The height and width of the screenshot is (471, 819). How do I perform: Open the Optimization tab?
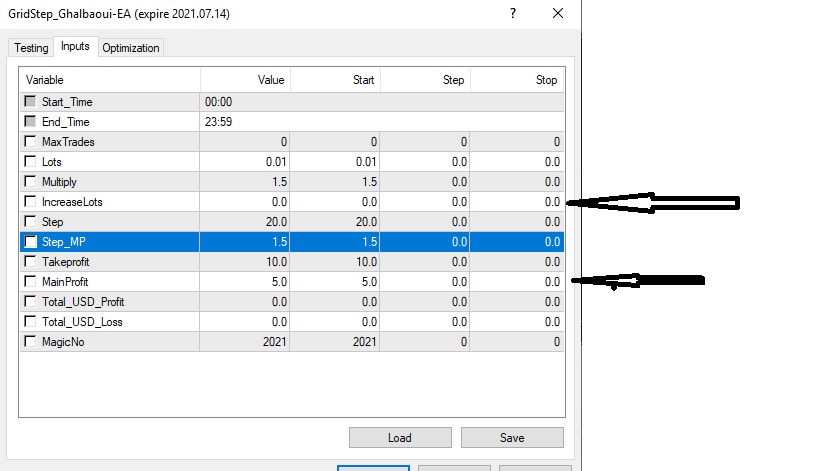coord(130,48)
